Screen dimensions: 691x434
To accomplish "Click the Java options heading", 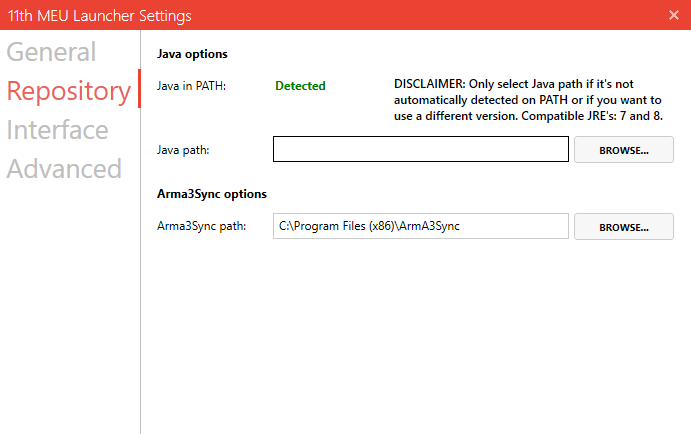I will [192, 54].
